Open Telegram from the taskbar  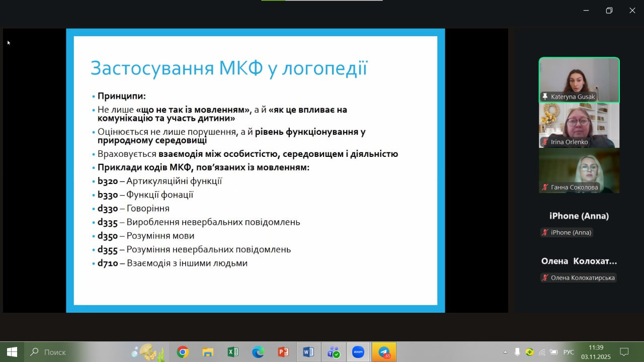(384, 352)
